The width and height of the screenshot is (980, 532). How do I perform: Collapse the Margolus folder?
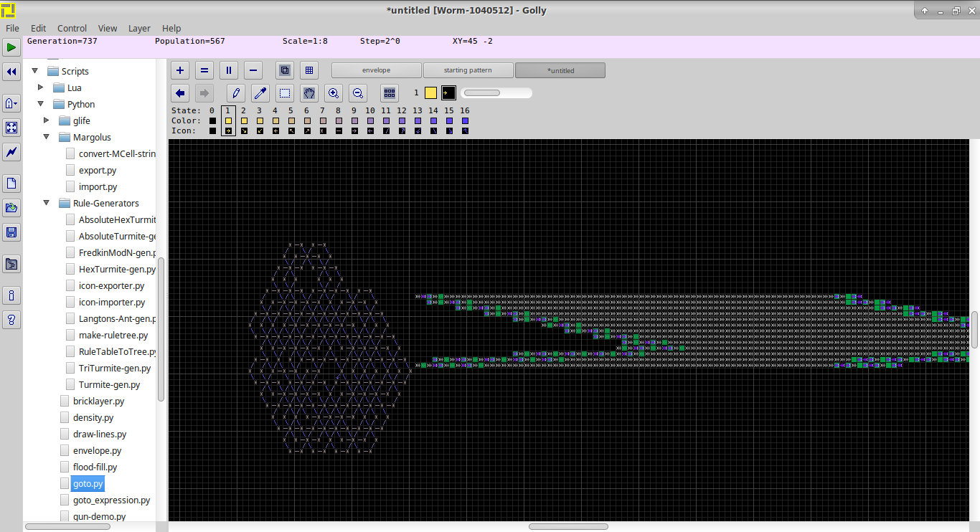point(47,137)
